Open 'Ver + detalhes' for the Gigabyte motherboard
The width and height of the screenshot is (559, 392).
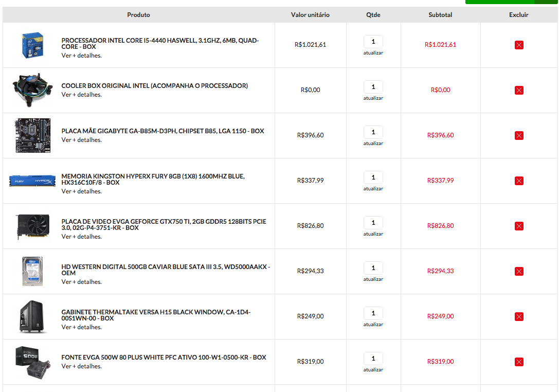coord(82,140)
